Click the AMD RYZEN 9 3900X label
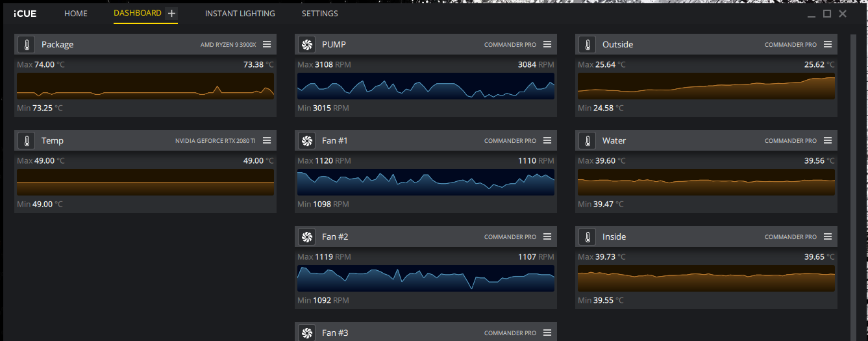The height and width of the screenshot is (341, 868). (x=229, y=45)
